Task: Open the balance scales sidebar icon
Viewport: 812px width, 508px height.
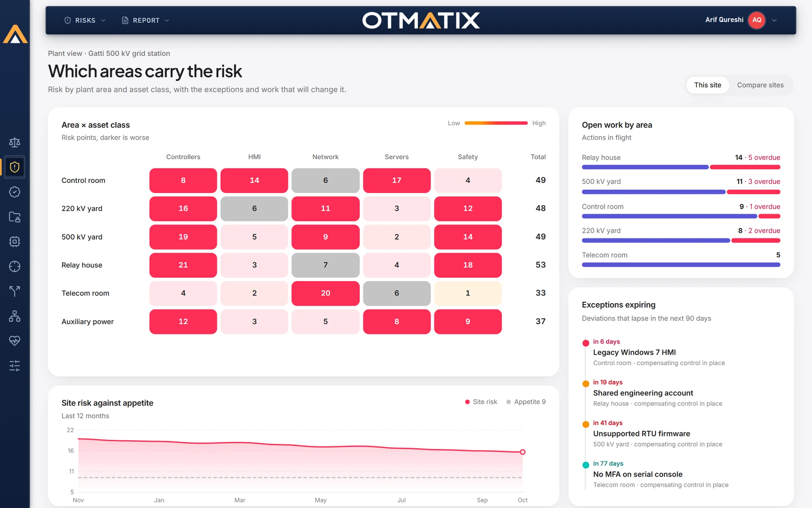Action: (x=15, y=143)
